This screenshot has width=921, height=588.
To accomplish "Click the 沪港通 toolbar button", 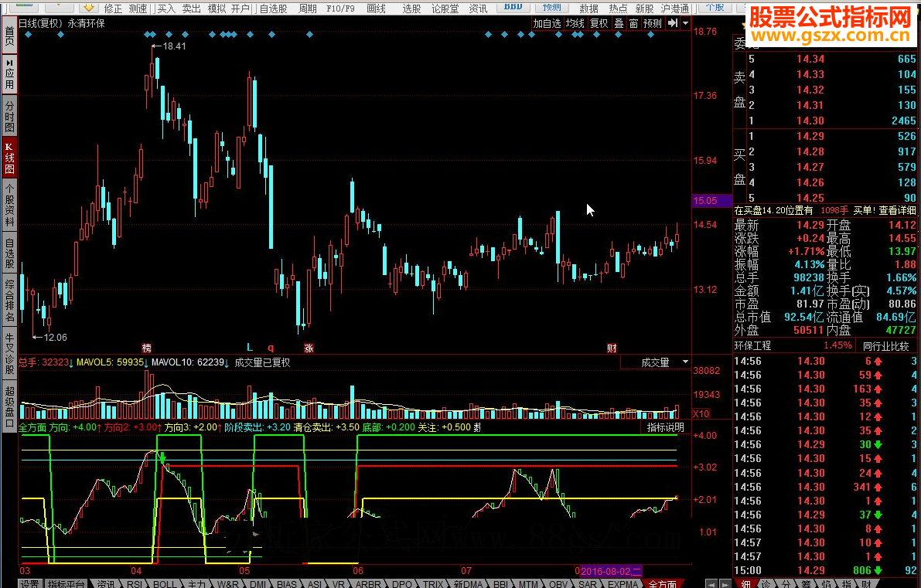I will click(x=675, y=8).
